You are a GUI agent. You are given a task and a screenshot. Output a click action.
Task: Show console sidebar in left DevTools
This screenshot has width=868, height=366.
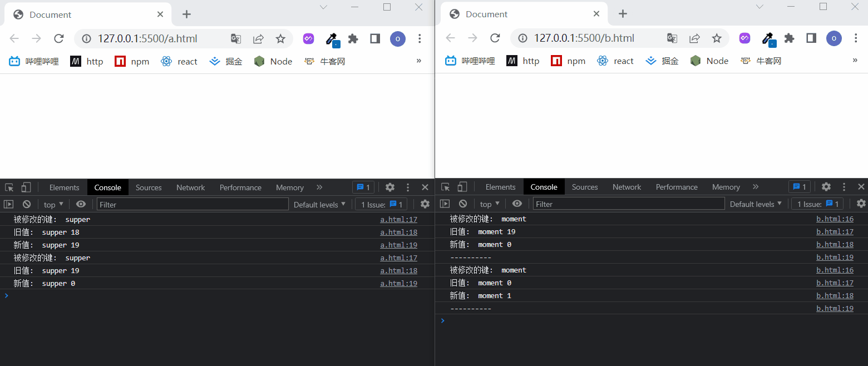click(8, 204)
